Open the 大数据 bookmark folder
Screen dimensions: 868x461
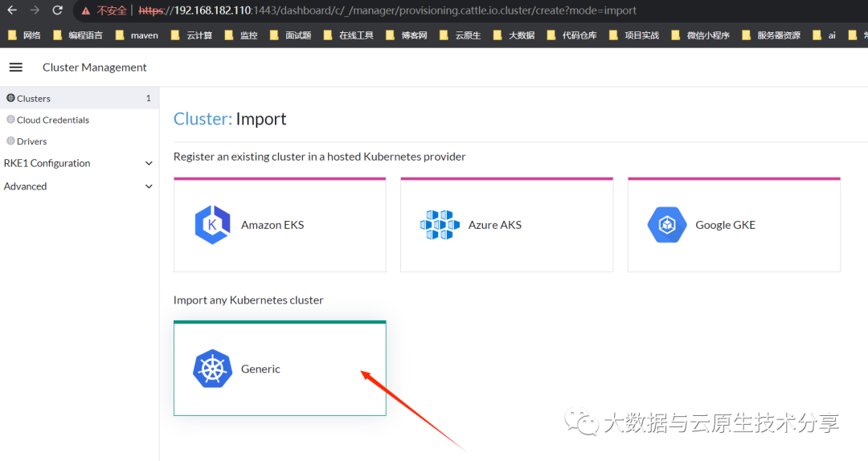click(x=514, y=35)
